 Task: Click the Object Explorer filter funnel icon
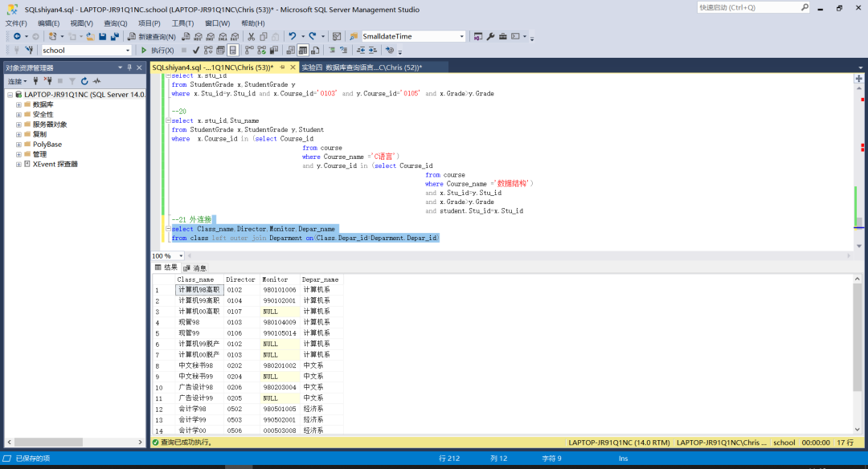(x=72, y=81)
